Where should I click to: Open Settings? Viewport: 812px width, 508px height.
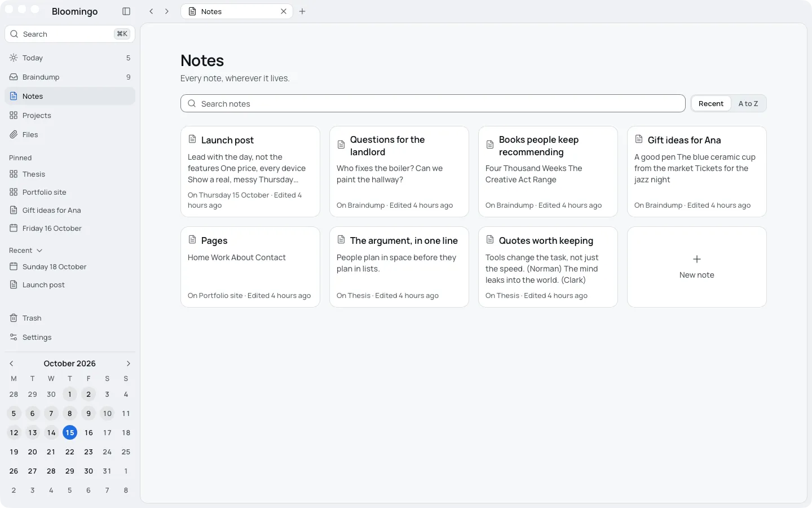click(70, 337)
